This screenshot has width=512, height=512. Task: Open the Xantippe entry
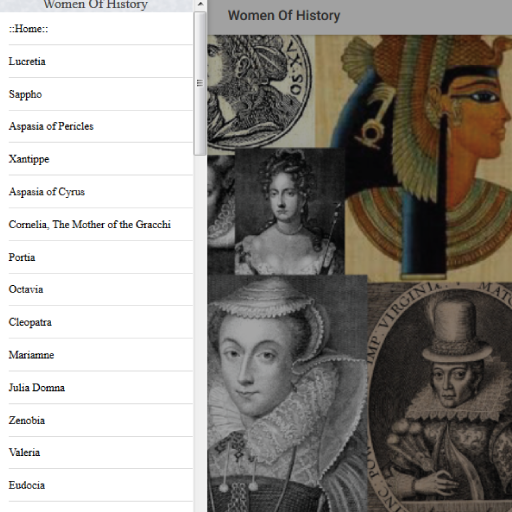[101, 159]
